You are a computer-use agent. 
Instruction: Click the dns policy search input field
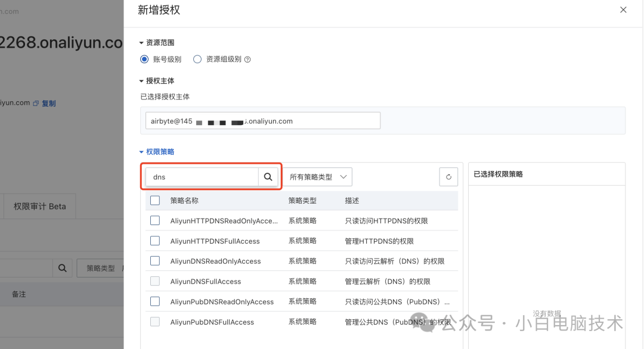click(202, 177)
